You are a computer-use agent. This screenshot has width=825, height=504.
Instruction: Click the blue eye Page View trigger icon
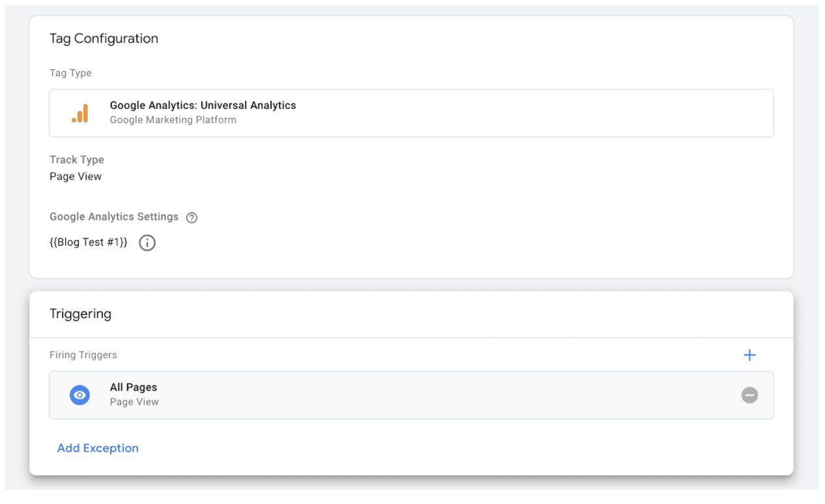click(80, 395)
